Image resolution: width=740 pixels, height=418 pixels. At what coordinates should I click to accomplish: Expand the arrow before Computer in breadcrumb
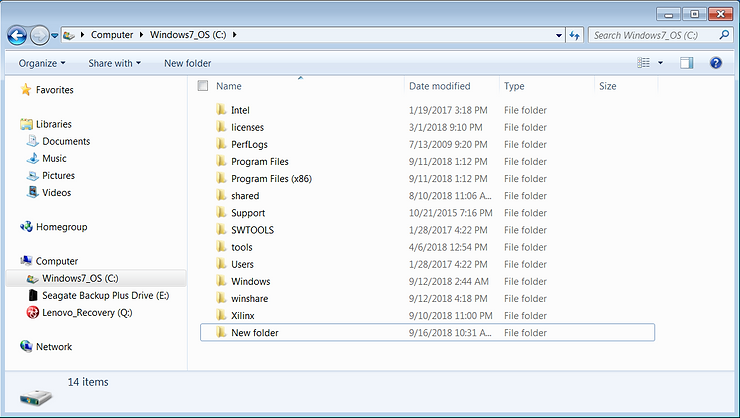83,35
